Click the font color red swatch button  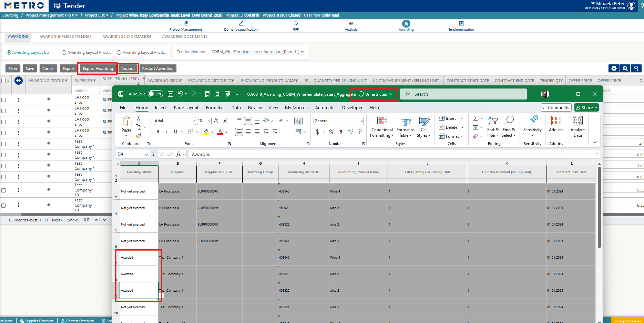[220, 132]
